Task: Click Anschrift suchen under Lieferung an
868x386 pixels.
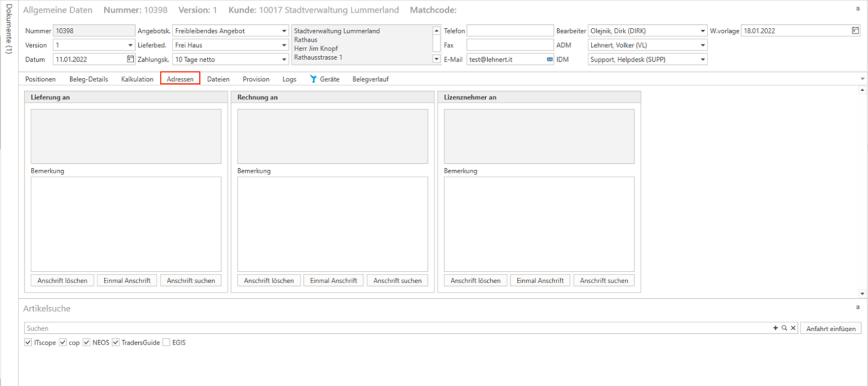Action: pyautogui.click(x=190, y=280)
